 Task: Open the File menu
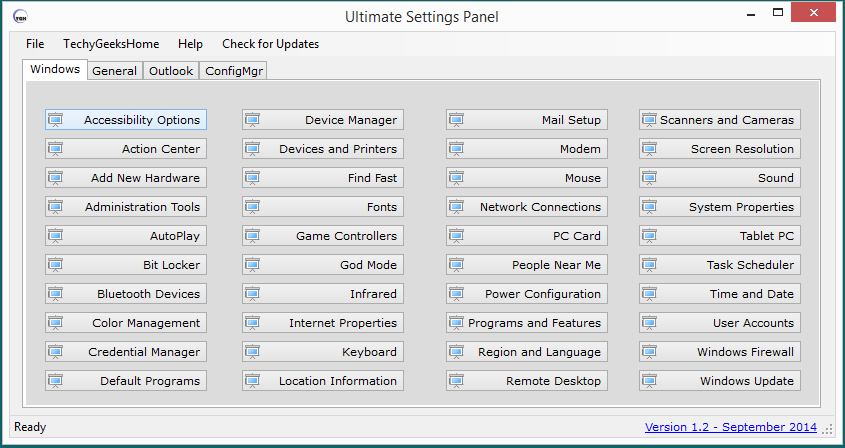[35, 44]
